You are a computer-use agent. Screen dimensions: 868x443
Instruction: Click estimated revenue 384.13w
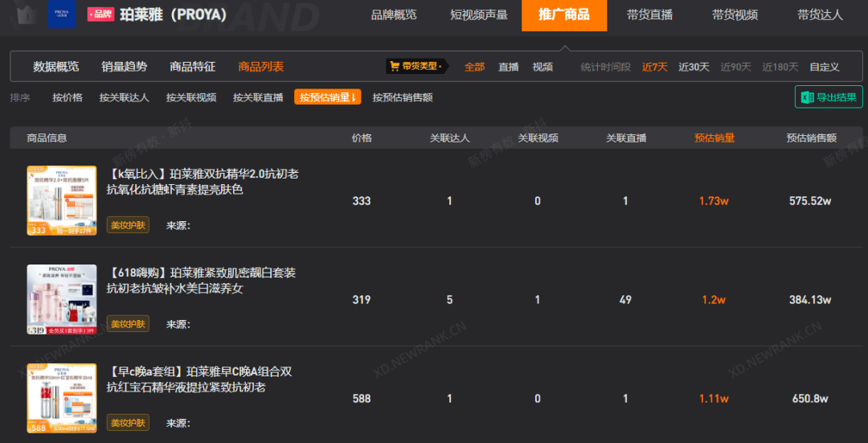pos(810,300)
